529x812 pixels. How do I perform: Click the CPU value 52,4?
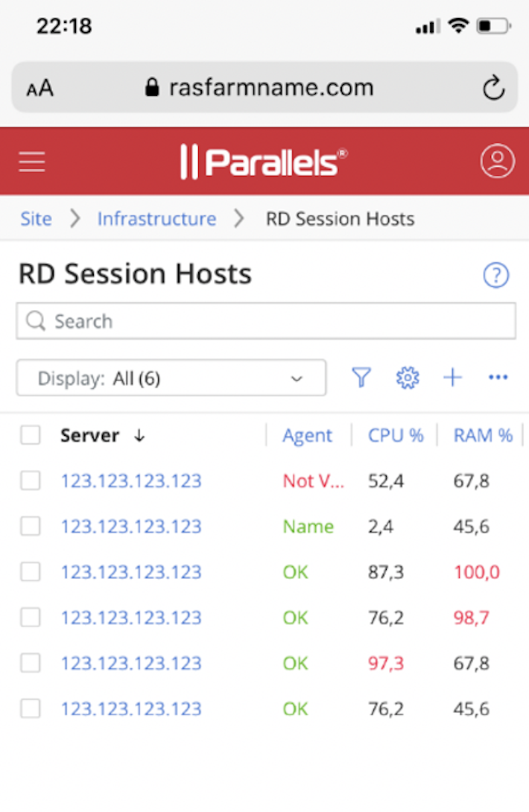pos(386,481)
